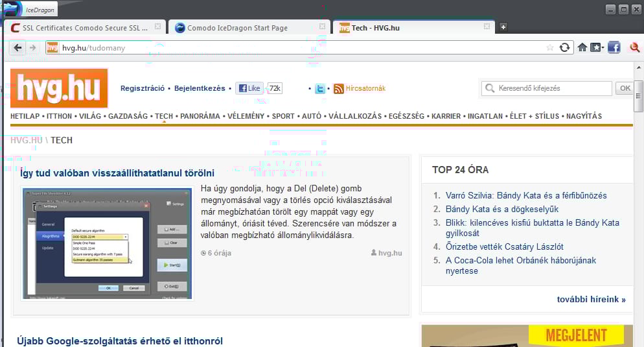
Task: Open Bándy Kata és a dögkeselyűk headline
Action: 502,209
